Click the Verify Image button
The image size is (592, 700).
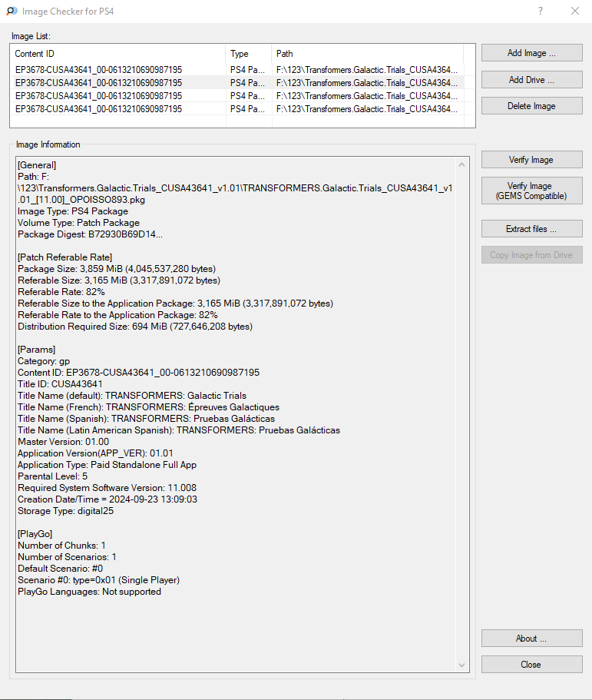pos(532,159)
